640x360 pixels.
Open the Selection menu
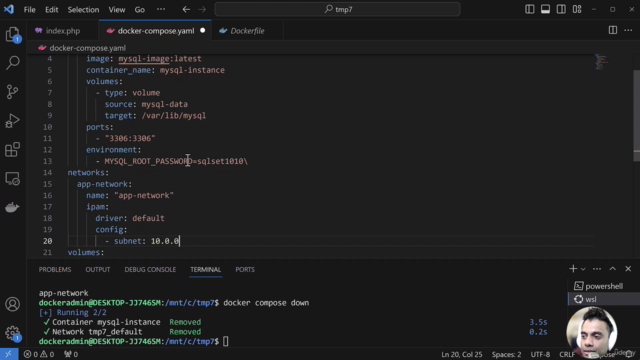83,9
